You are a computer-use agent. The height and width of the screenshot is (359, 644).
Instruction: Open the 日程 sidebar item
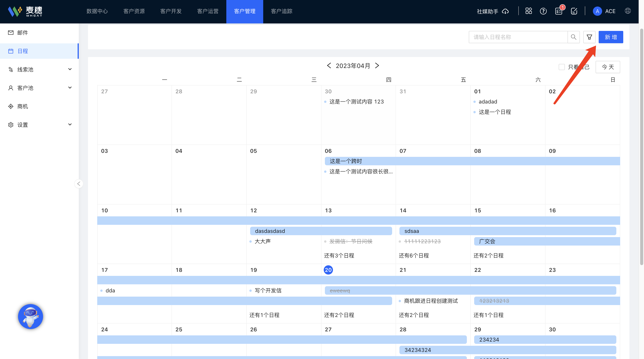click(39, 51)
